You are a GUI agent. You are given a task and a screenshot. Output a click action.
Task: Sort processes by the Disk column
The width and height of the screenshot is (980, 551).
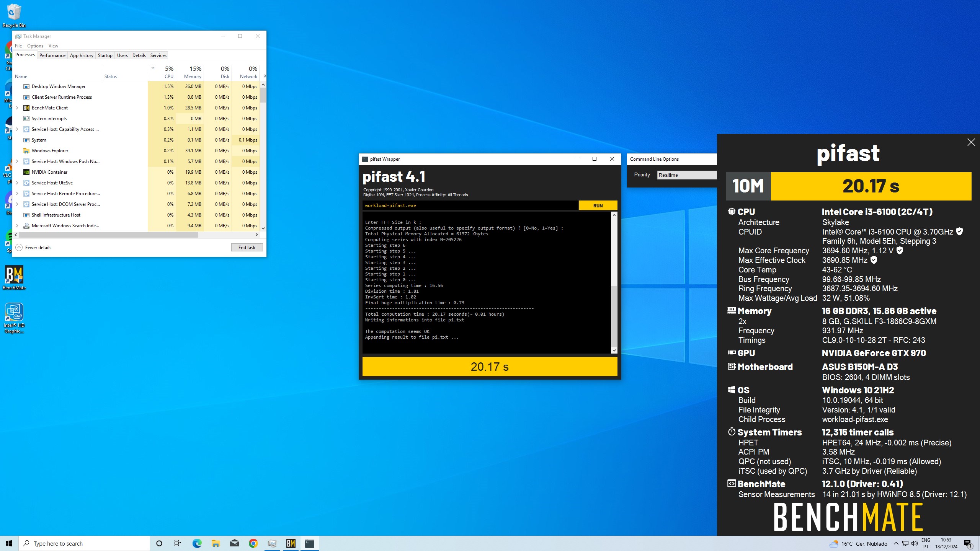click(218, 72)
